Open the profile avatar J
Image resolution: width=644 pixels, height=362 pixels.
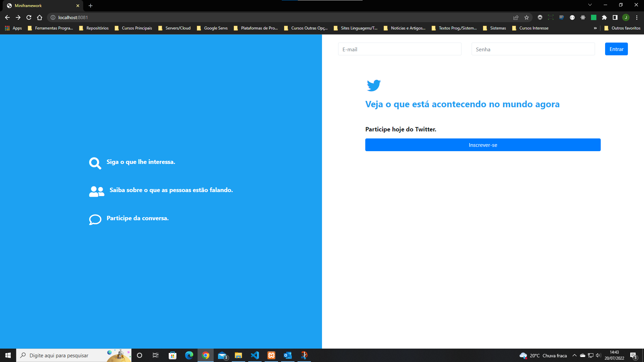pyautogui.click(x=626, y=17)
